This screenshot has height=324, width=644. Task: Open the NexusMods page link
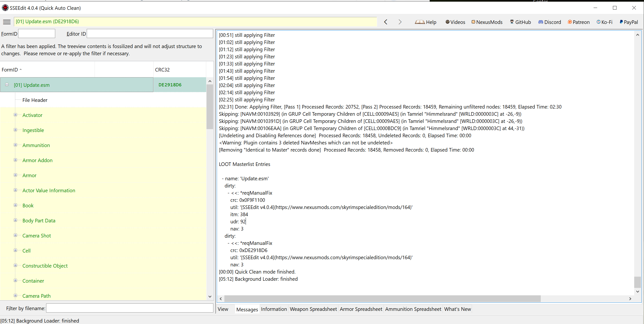(487, 22)
